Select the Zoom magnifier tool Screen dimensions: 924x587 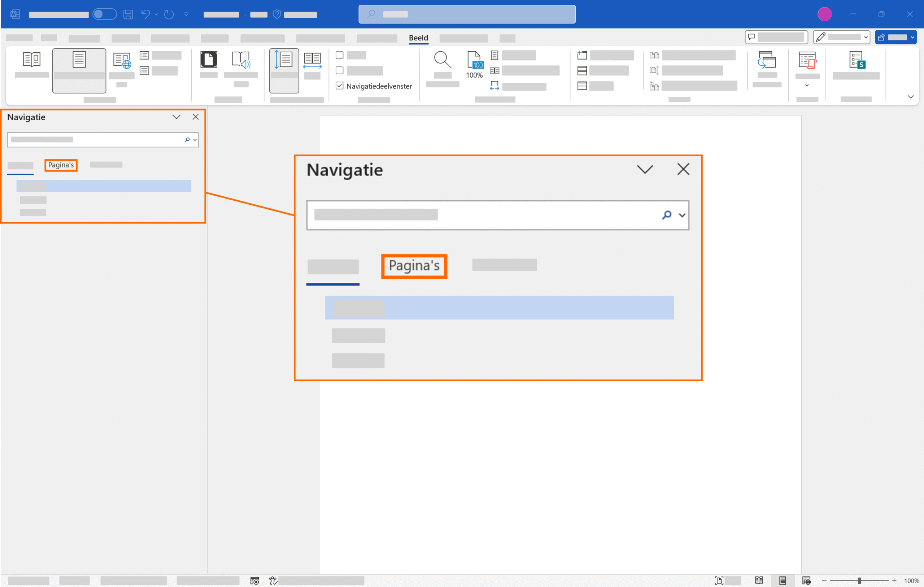click(443, 60)
